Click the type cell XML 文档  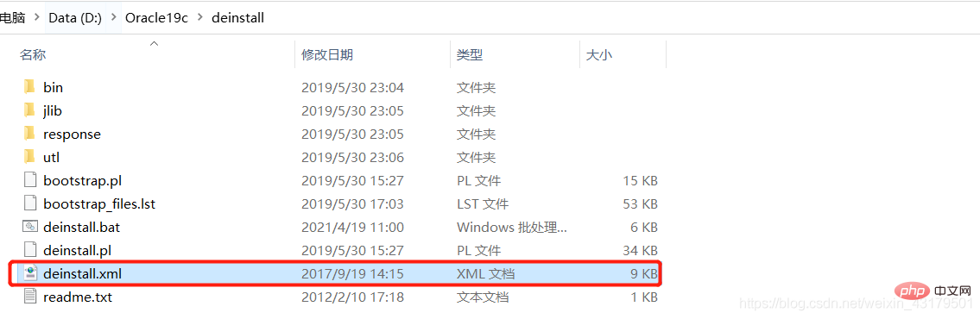(x=485, y=273)
